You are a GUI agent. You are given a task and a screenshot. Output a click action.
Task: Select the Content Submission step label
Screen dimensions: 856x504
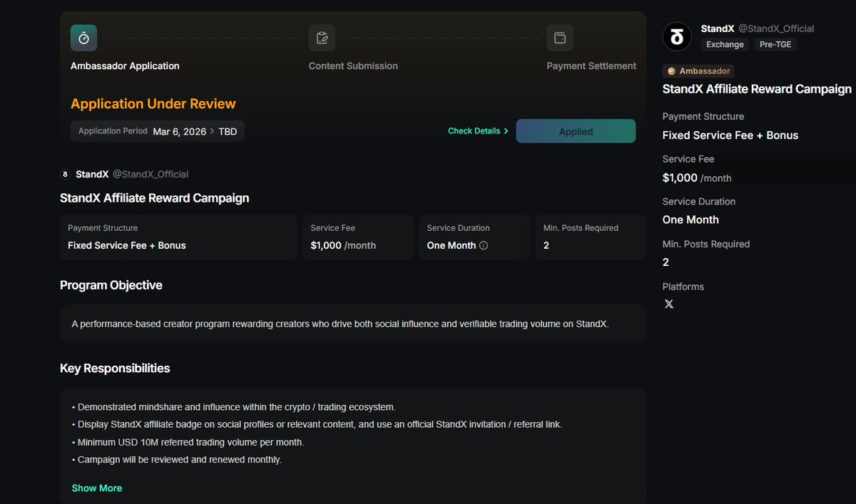[x=353, y=66]
